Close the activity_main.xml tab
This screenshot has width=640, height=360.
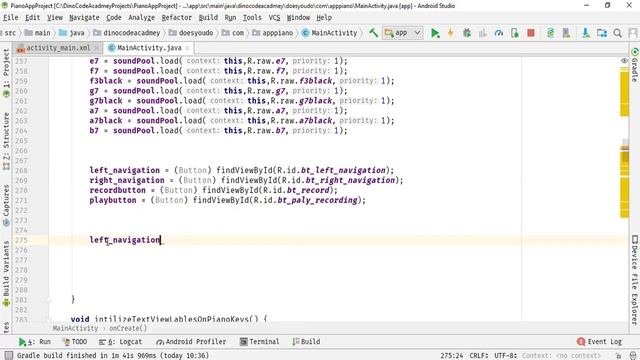[97, 48]
